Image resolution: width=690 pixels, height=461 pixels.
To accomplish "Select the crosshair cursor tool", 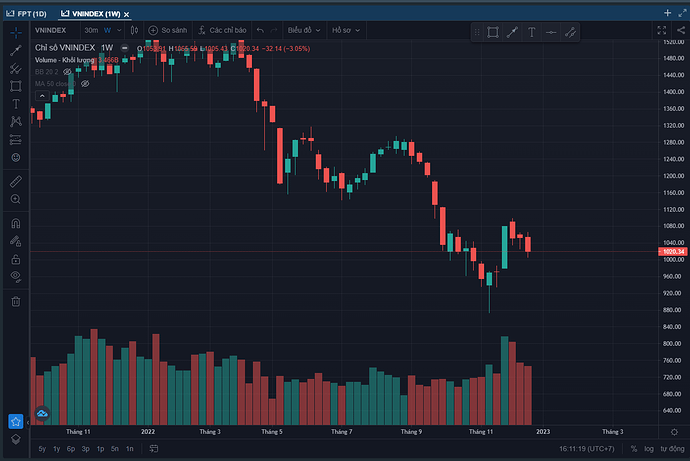I will [x=16, y=30].
